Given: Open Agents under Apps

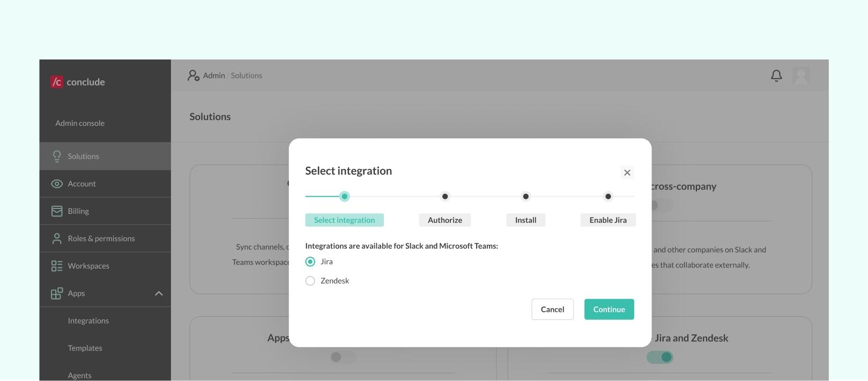Looking at the screenshot, I should coord(79,375).
